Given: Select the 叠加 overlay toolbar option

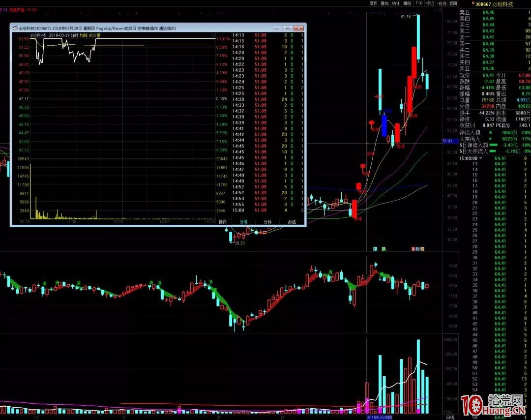Looking at the screenshot, I should pos(384,3).
